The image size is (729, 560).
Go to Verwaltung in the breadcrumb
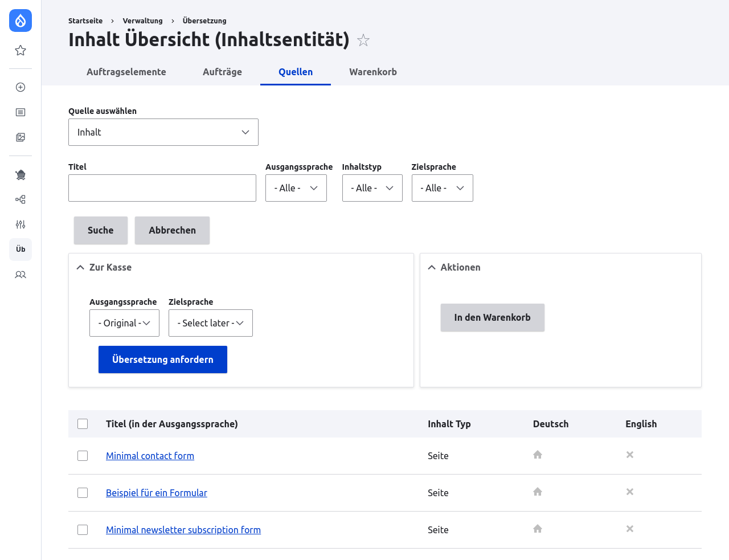(143, 21)
